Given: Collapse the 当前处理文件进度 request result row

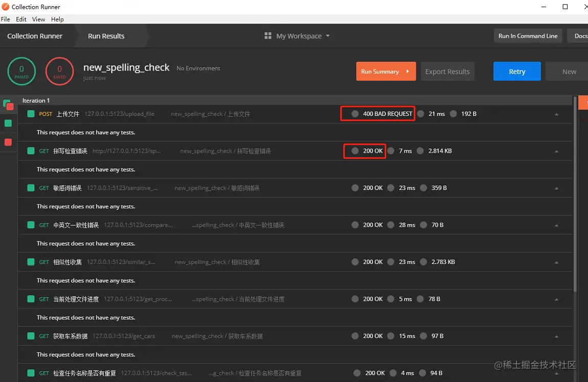Looking at the screenshot, I should pyautogui.click(x=556, y=299).
